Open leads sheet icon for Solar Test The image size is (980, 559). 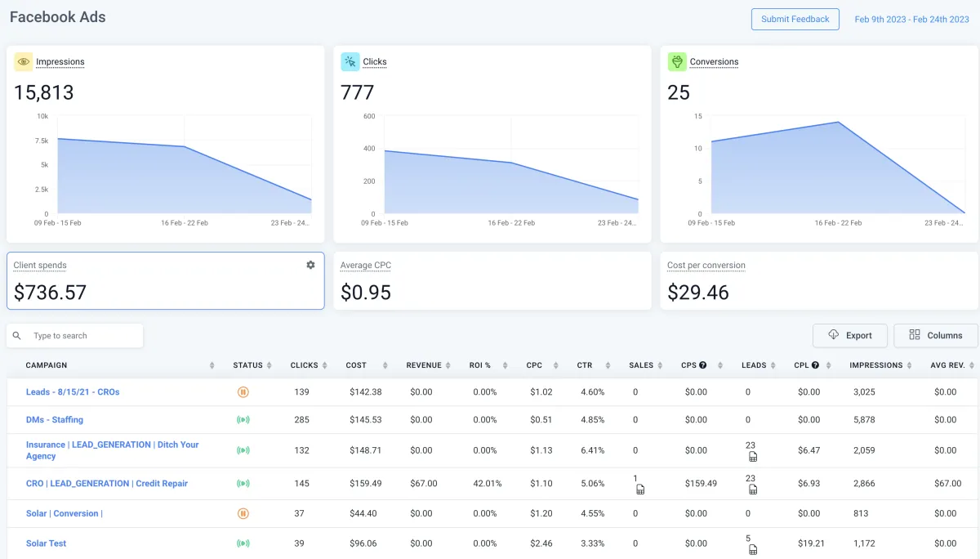point(753,549)
